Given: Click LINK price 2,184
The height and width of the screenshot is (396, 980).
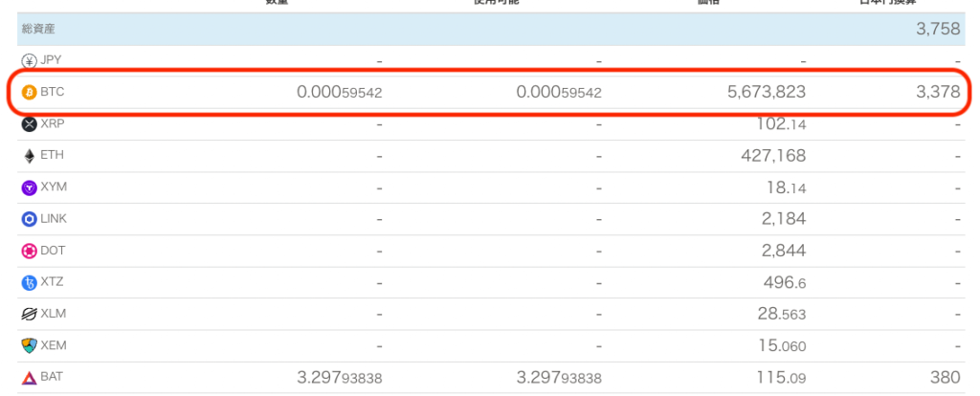Looking at the screenshot, I should [x=784, y=219].
